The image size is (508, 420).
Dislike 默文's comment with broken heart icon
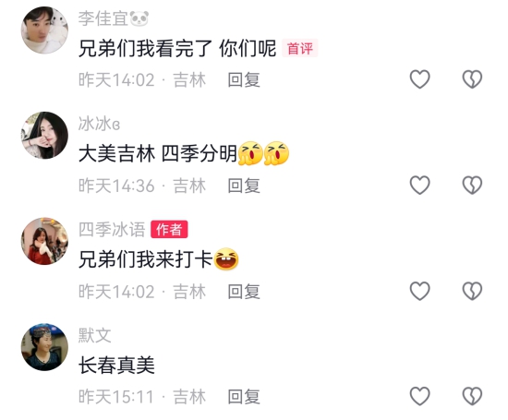point(472,396)
